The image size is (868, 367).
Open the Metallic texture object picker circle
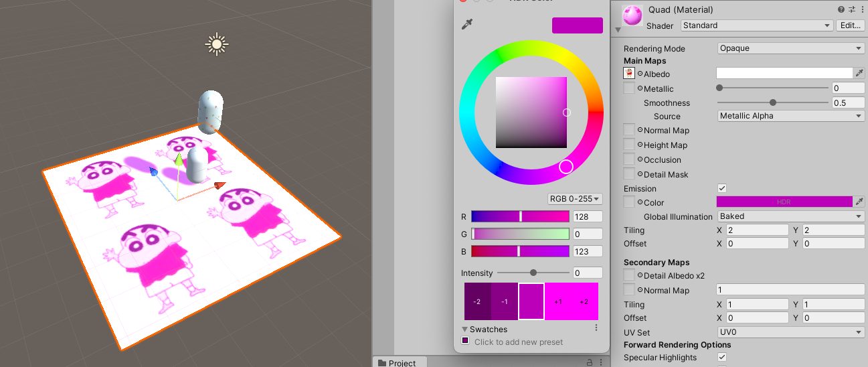tap(640, 88)
